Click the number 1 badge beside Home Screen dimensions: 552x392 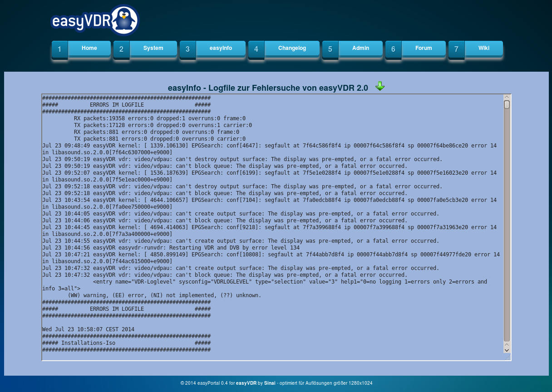point(60,49)
